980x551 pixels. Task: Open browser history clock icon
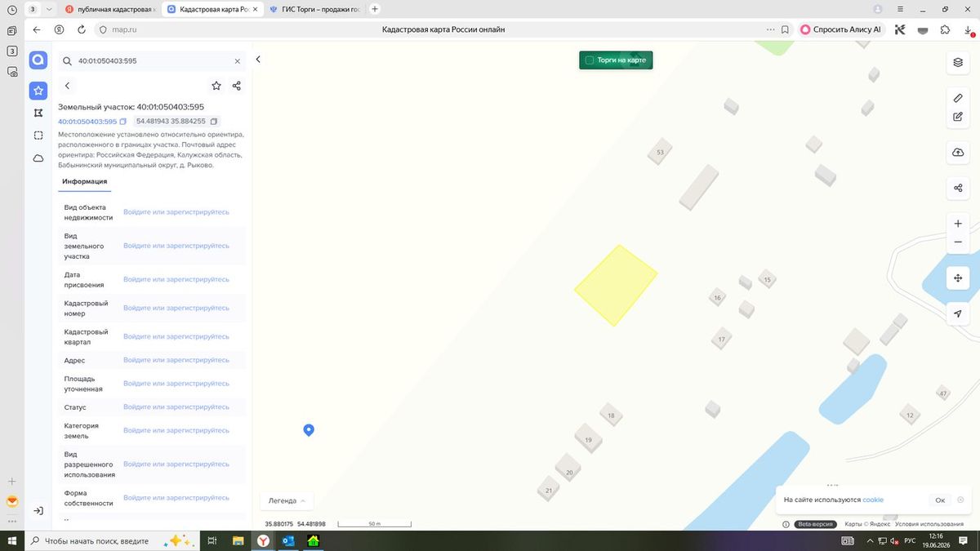point(11,9)
